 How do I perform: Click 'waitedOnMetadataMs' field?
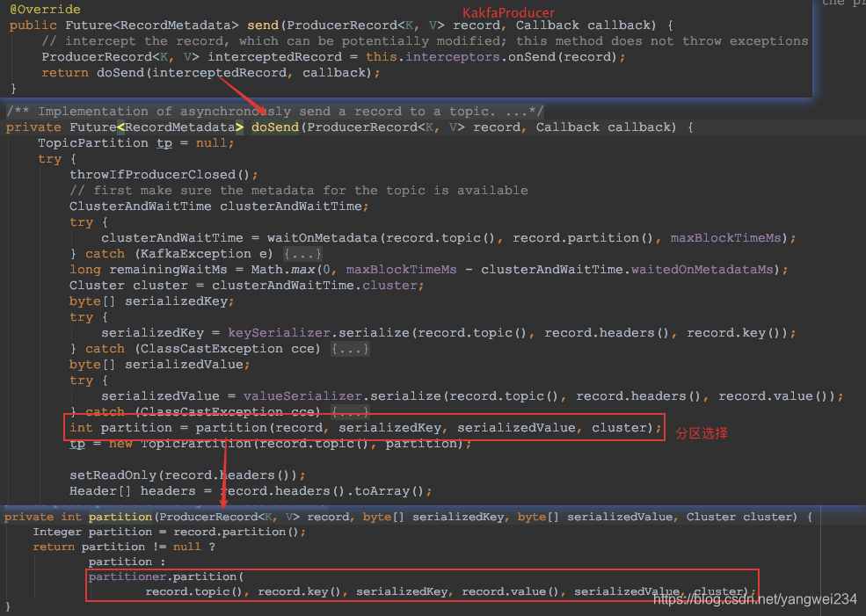(x=702, y=270)
